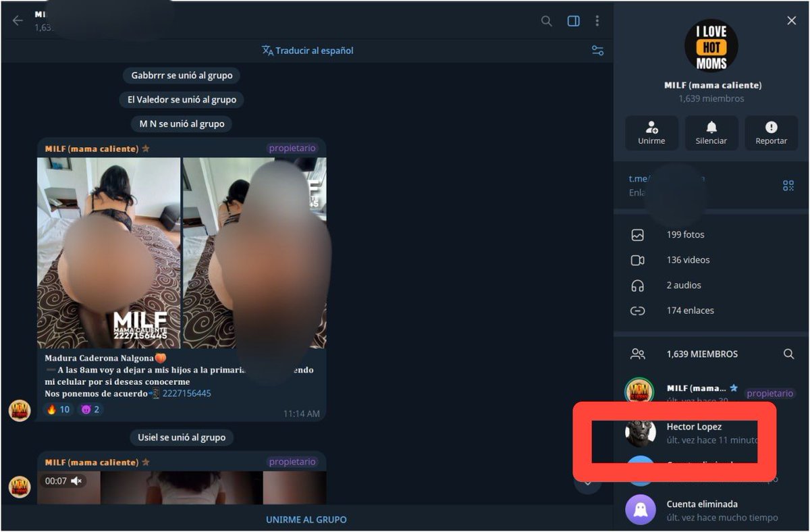Viewport: 810px width, 532px height.
Task: Click the MILF (mama caliente) title in panel
Action: click(712, 85)
